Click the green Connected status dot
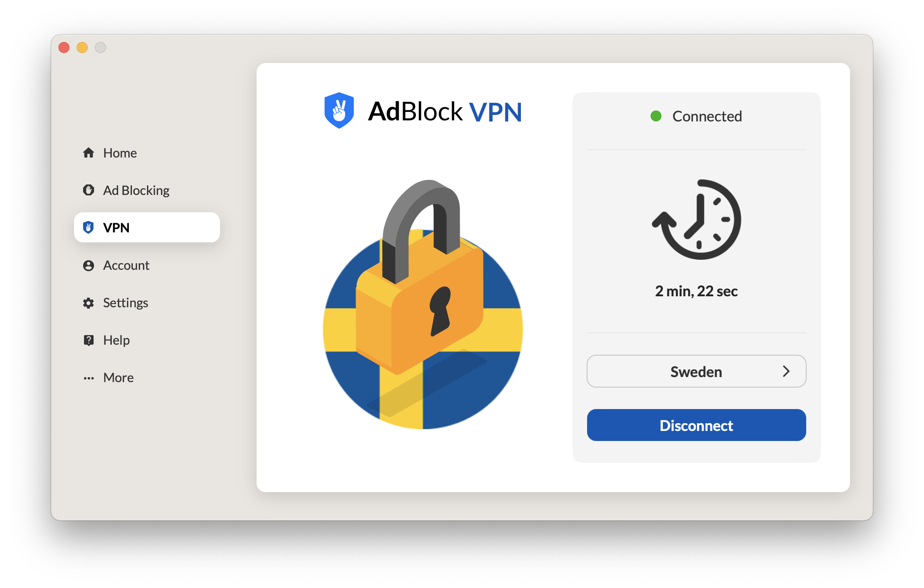The height and width of the screenshot is (588, 924). (x=656, y=116)
